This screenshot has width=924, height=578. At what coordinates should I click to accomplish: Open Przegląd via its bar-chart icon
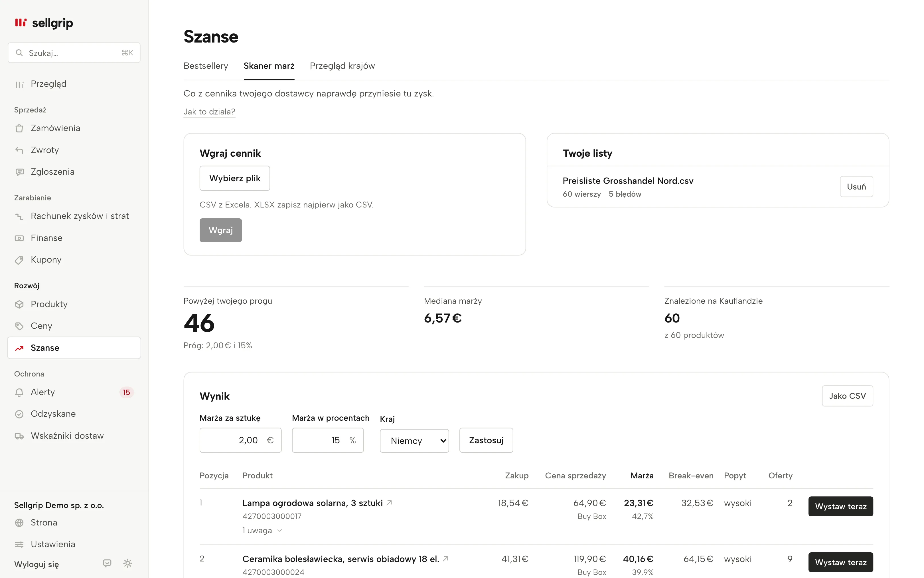pyautogui.click(x=19, y=84)
